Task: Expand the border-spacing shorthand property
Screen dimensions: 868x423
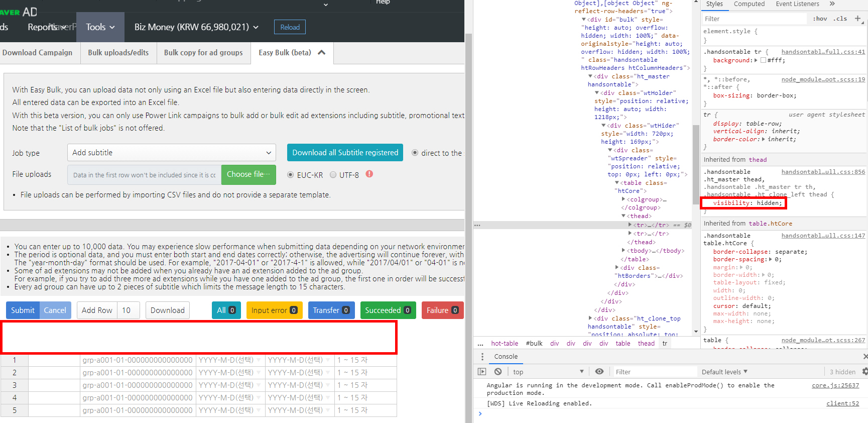Action: click(771, 260)
